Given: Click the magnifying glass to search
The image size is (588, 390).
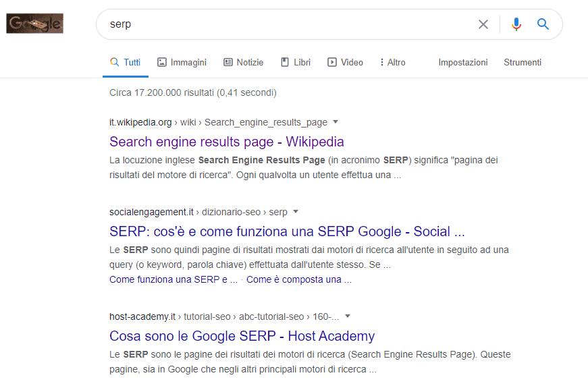Looking at the screenshot, I should pos(543,24).
